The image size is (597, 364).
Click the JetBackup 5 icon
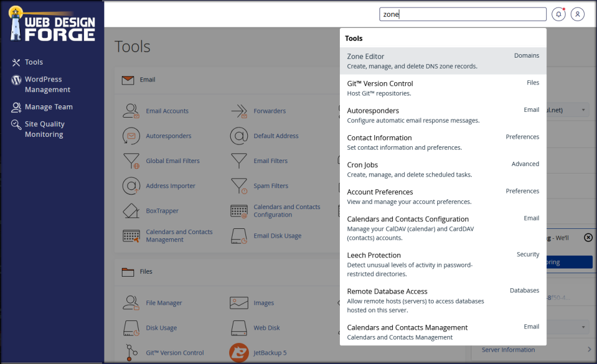coord(239,352)
